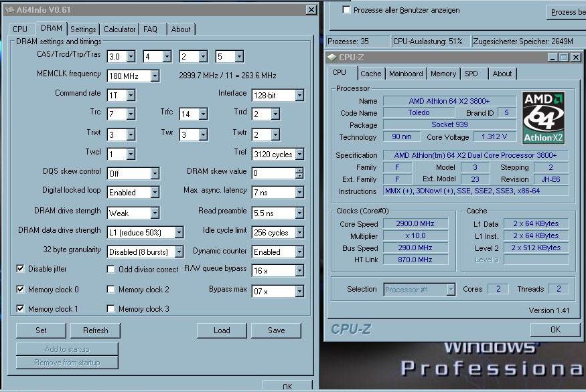The width and height of the screenshot is (586, 392).
Task: Open the Read preamble dropdown
Action: point(299,213)
